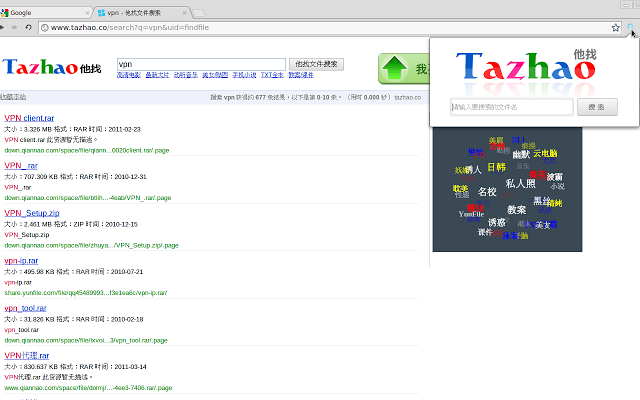This screenshot has height=400, width=640.
Task: Open the 美女图 quick link
Action: (215, 75)
